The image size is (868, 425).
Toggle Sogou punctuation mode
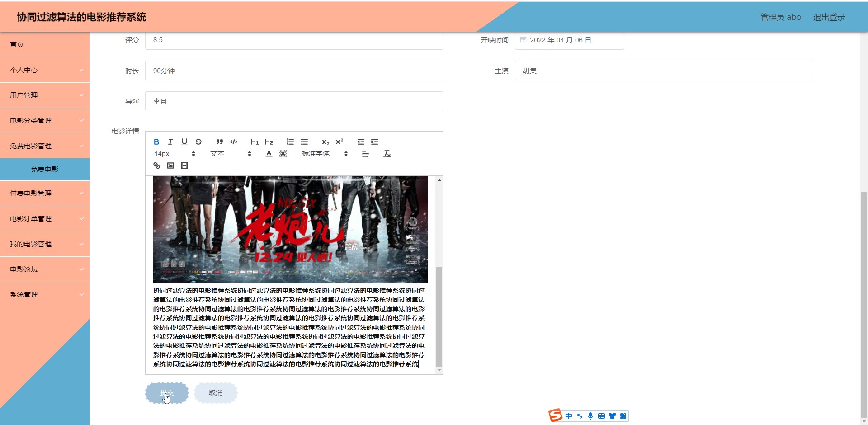[580, 416]
